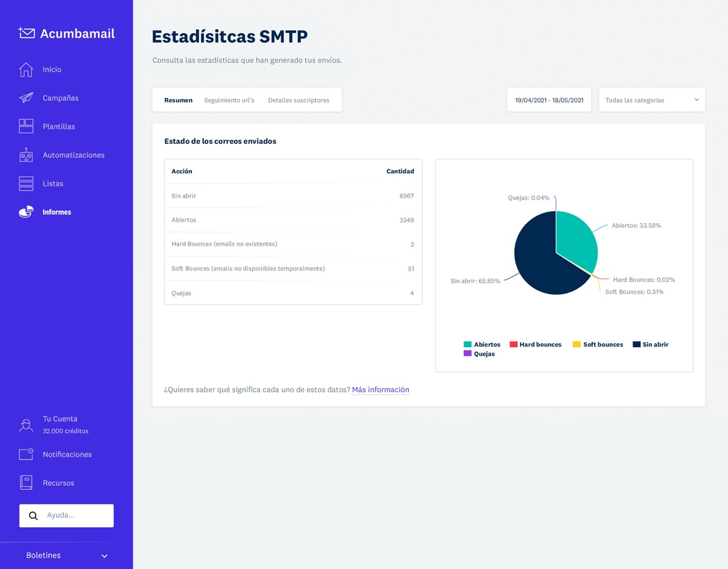Open the Inicio home icon
The width and height of the screenshot is (728, 569).
(x=26, y=69)
